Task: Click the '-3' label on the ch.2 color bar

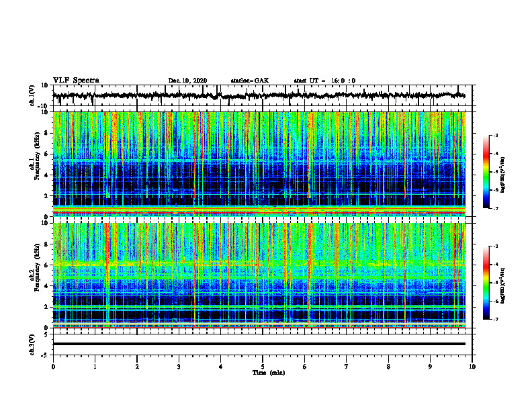Action: [495, 246]
